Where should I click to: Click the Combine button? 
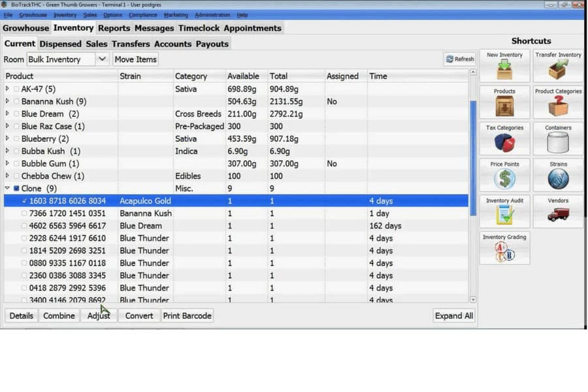[x=59, y=316]
